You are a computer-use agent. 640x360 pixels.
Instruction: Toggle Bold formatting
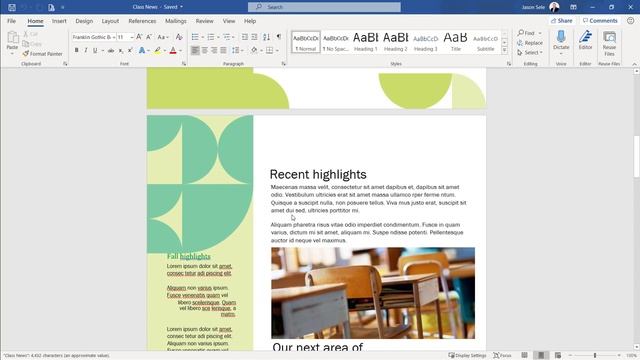tap(76, 51)
